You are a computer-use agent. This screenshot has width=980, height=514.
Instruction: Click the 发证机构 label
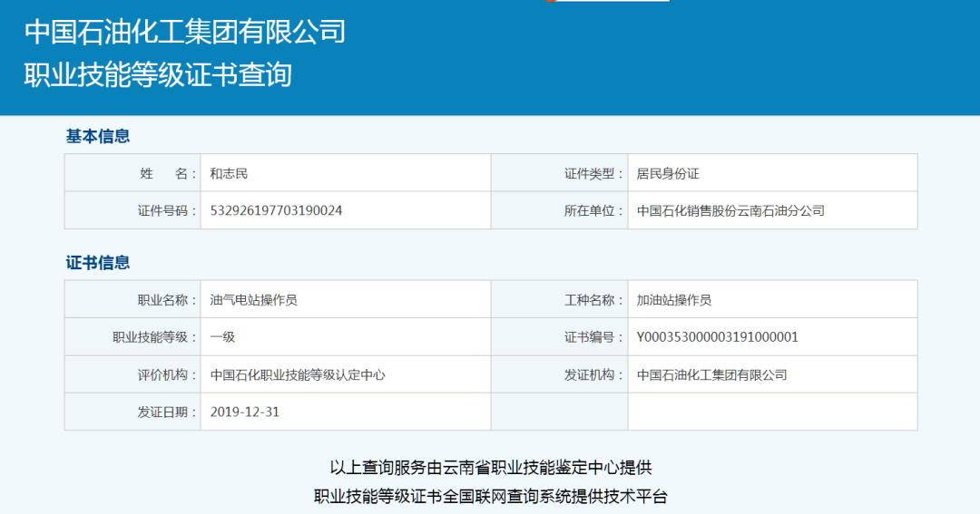click(x=593, y=374)
